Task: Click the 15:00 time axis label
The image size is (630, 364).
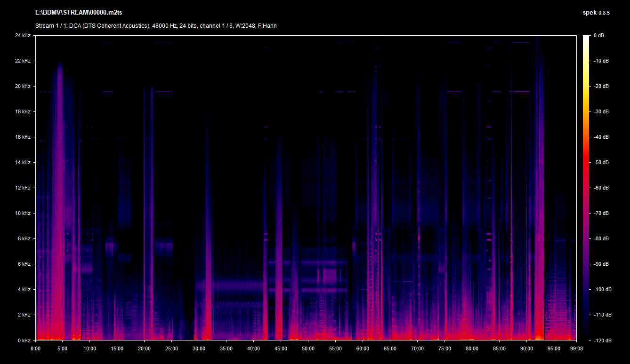Action: (117, 348)
